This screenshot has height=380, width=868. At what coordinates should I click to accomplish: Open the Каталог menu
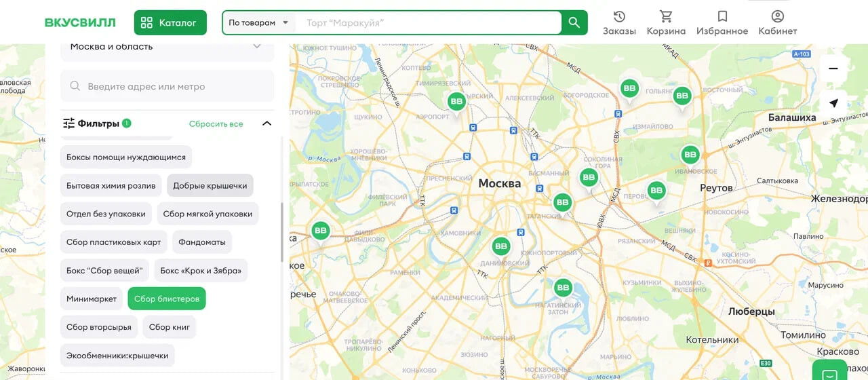pyautogui.click(x=170, y=22)
